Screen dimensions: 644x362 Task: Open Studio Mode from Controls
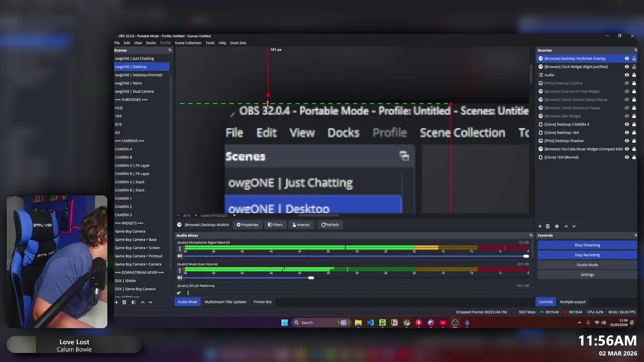587,265
